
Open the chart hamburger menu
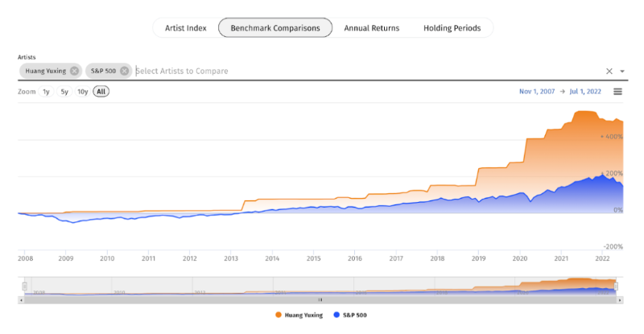tap(617, 92)
